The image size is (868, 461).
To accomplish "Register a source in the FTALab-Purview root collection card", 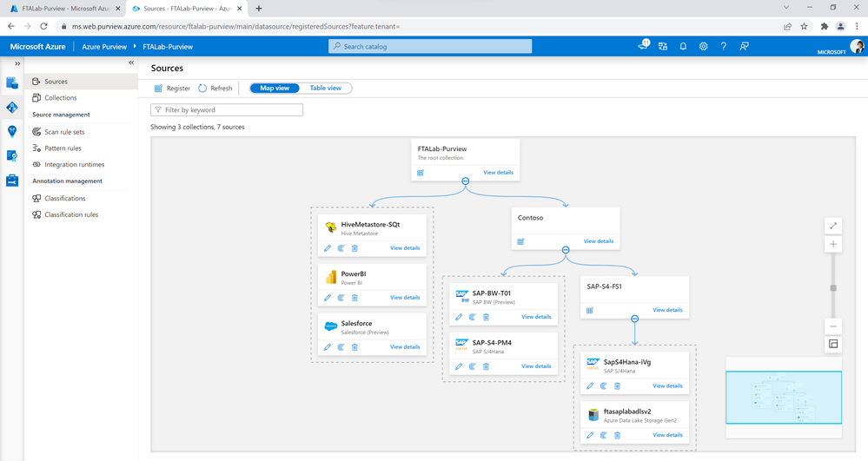I will 421,173.
